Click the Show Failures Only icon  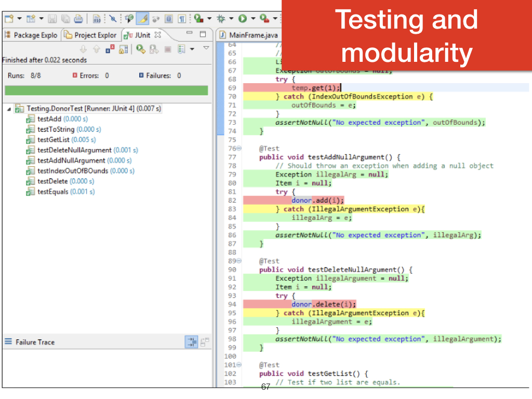pos(110,49)
